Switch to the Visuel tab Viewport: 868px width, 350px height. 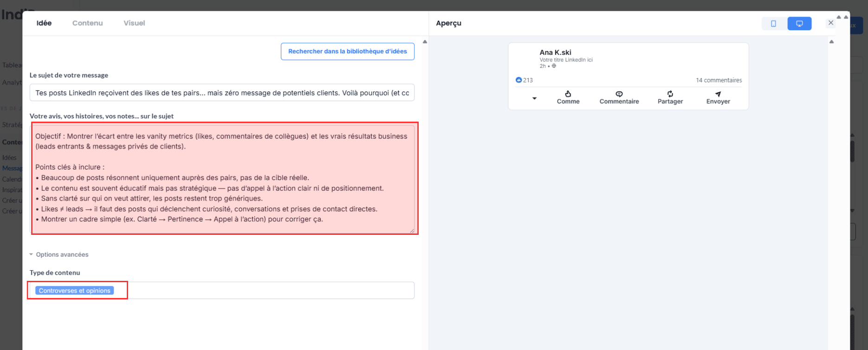click(x=134, y=23)
